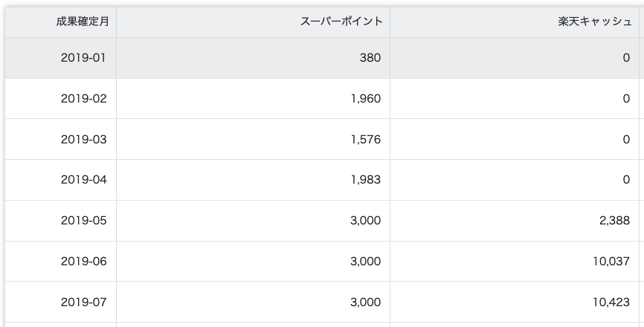
Task: Click the 3,000 points value for 2019-07
Action: (365, 302)
